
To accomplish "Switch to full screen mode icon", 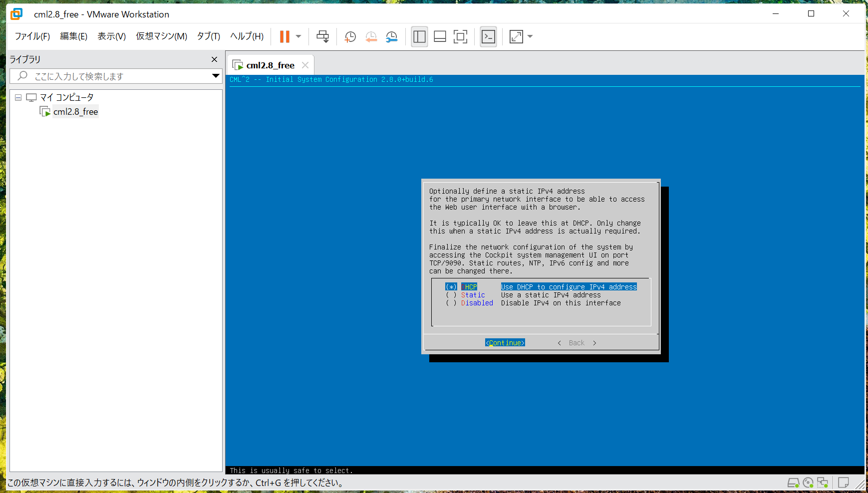I will 460,36.
